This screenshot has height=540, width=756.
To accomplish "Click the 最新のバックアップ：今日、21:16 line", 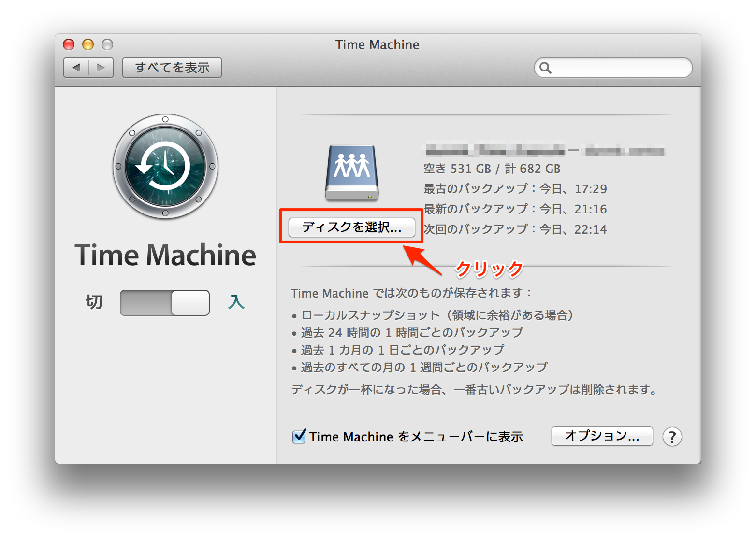I will point(515,209).
